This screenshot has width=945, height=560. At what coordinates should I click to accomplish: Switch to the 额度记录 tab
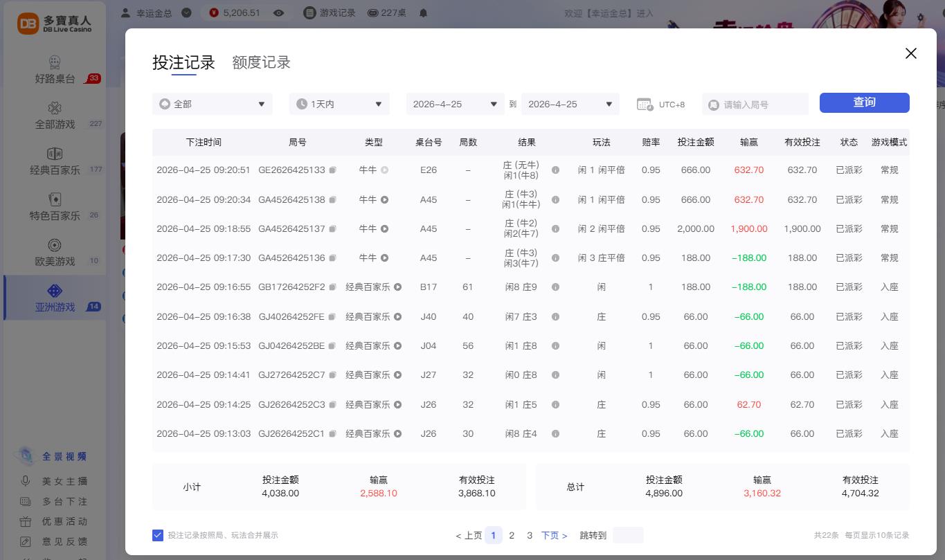click(261, 62)
